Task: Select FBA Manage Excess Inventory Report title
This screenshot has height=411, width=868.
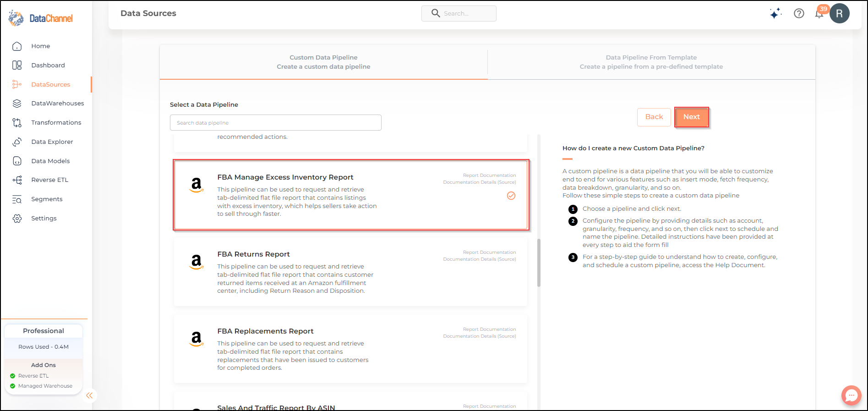Action: tap(285, 177)
